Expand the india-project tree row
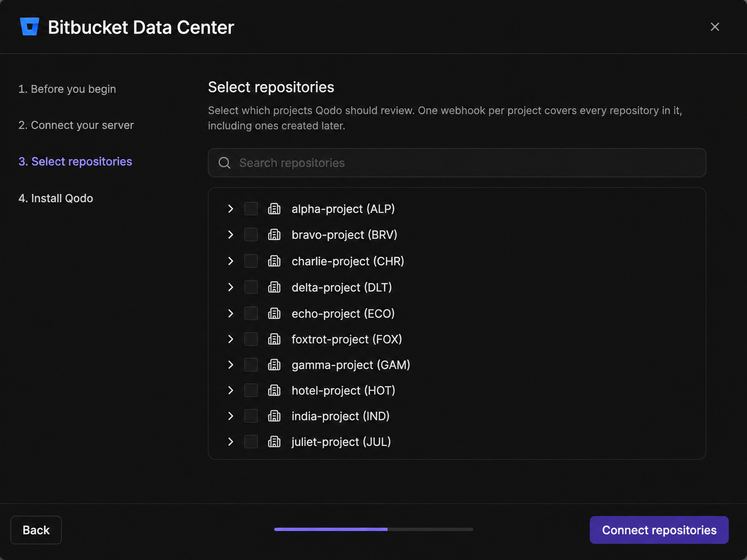This screenshot has height=560, width=747. pyautogui.click(x=231, y=416)
